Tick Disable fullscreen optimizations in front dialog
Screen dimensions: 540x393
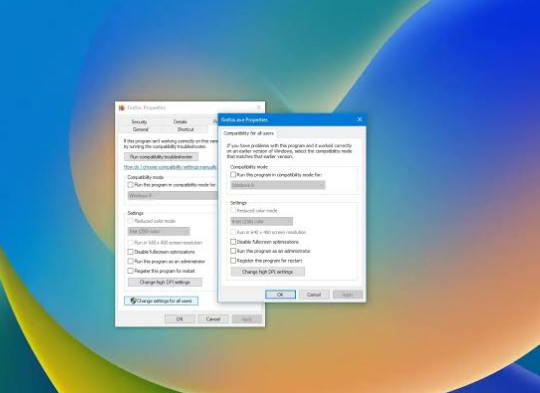(233, 242)
